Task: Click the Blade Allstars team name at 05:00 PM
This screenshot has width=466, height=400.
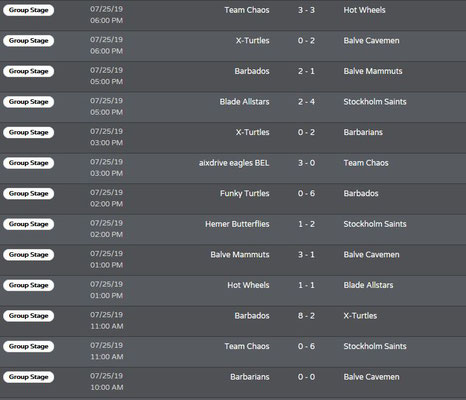Action: point(244,102)
